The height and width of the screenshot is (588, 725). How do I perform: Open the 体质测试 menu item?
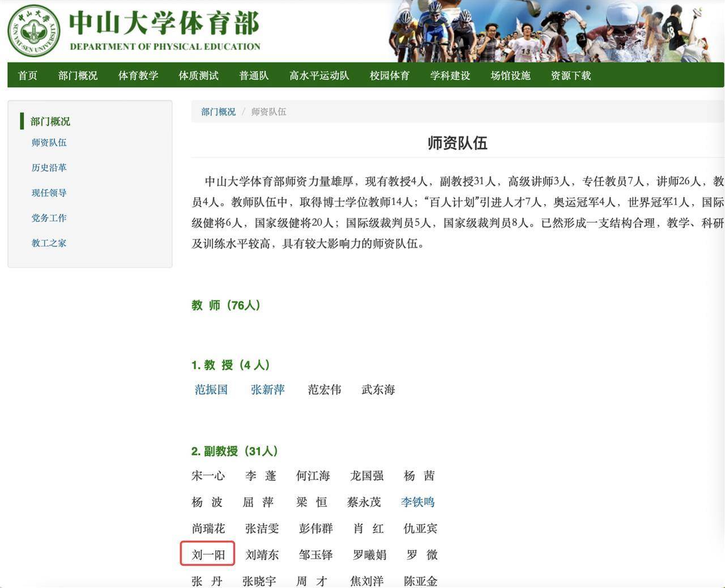tap(198, 75)
